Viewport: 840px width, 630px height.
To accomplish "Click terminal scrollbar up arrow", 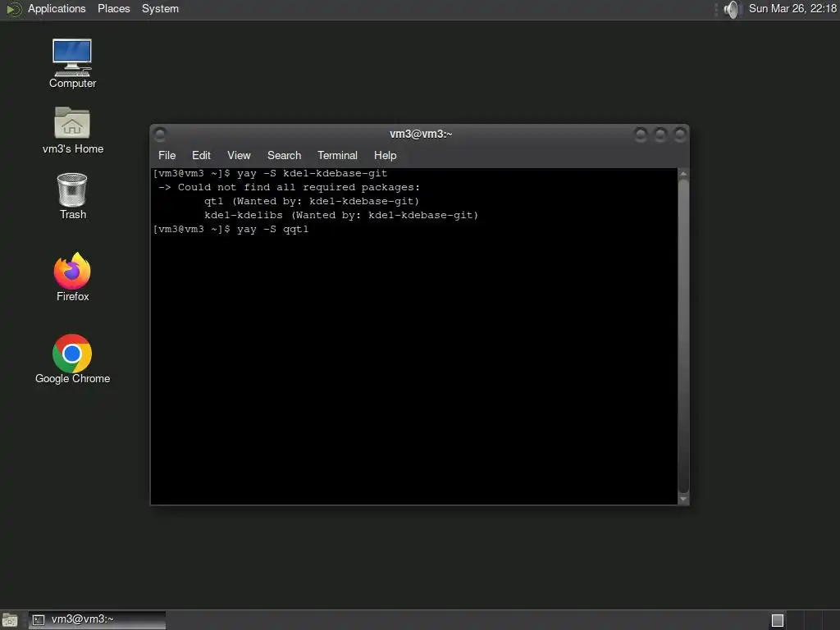I will click(x=683, y=174).
